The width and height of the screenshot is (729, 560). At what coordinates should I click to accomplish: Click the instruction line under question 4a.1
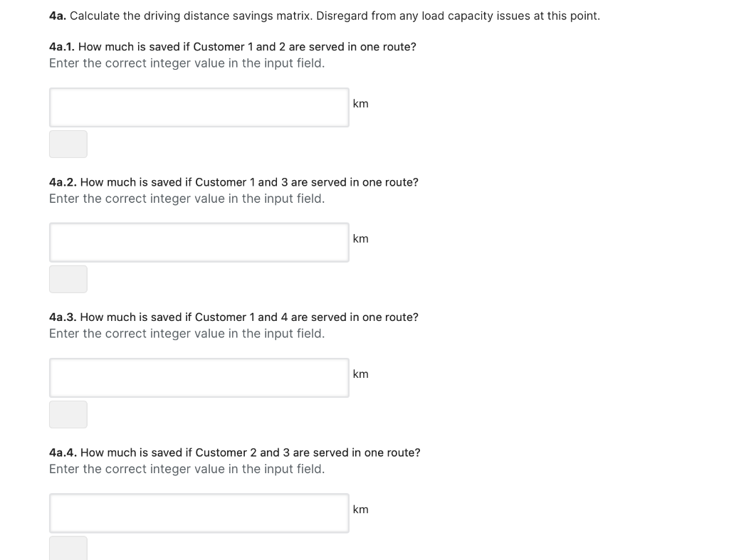(x=186, y=63)
